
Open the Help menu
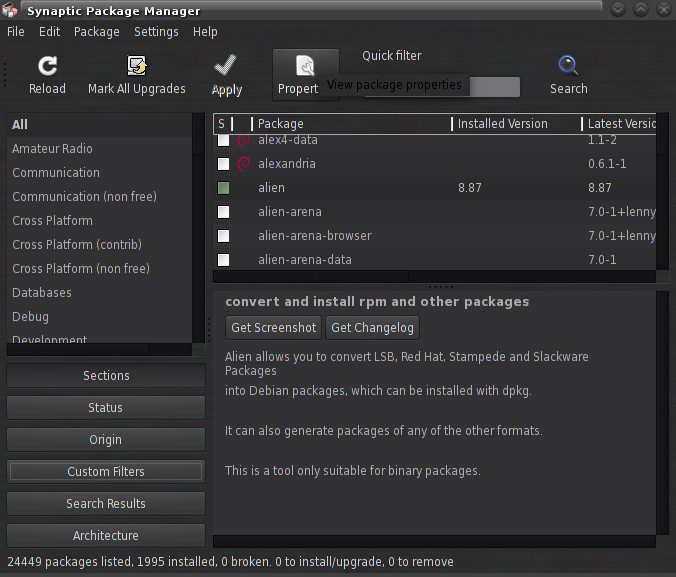tap(205, 31)
